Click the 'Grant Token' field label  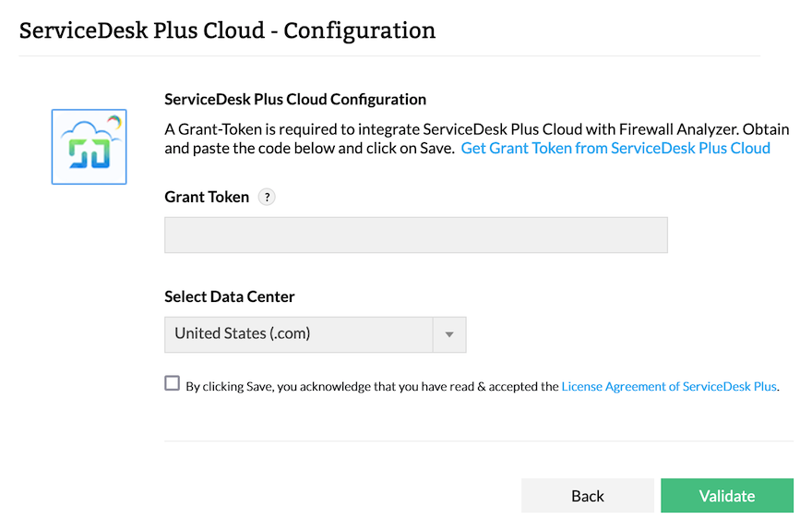207,197
